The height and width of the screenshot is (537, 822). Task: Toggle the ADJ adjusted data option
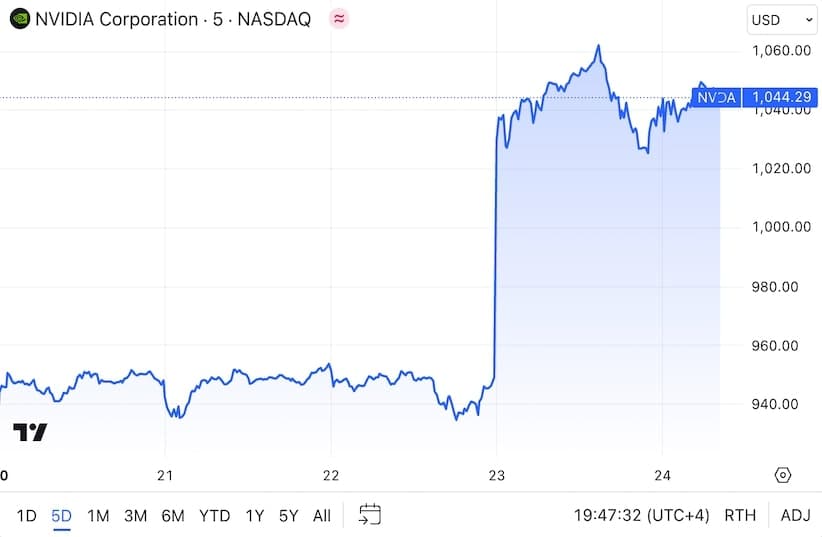click(795, 515)
